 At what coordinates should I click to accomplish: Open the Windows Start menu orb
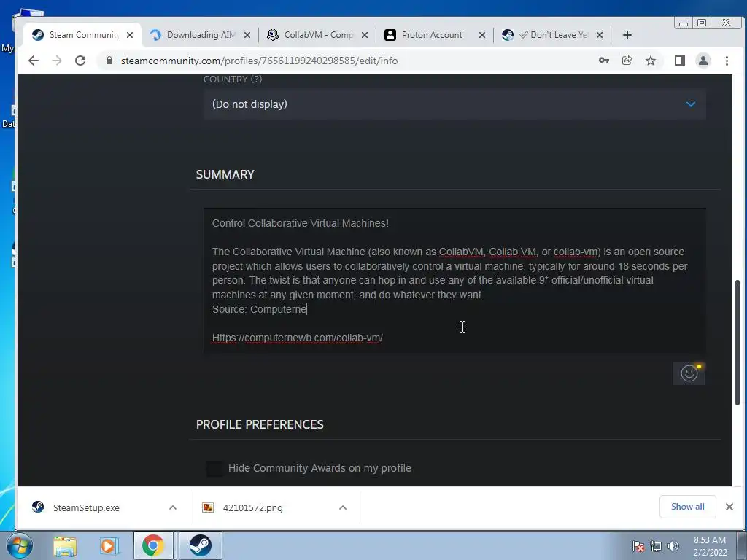(19, 545)
